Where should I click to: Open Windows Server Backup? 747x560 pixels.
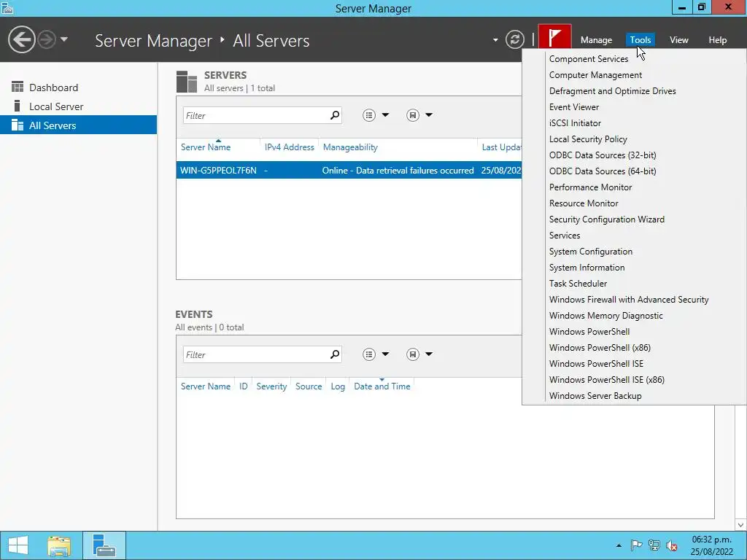tap(595, 396)
